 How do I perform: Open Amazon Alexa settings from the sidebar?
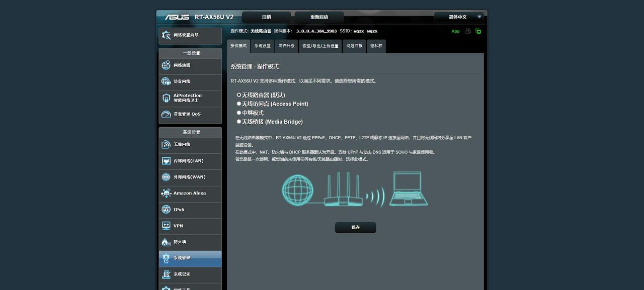tap(190, 193)
